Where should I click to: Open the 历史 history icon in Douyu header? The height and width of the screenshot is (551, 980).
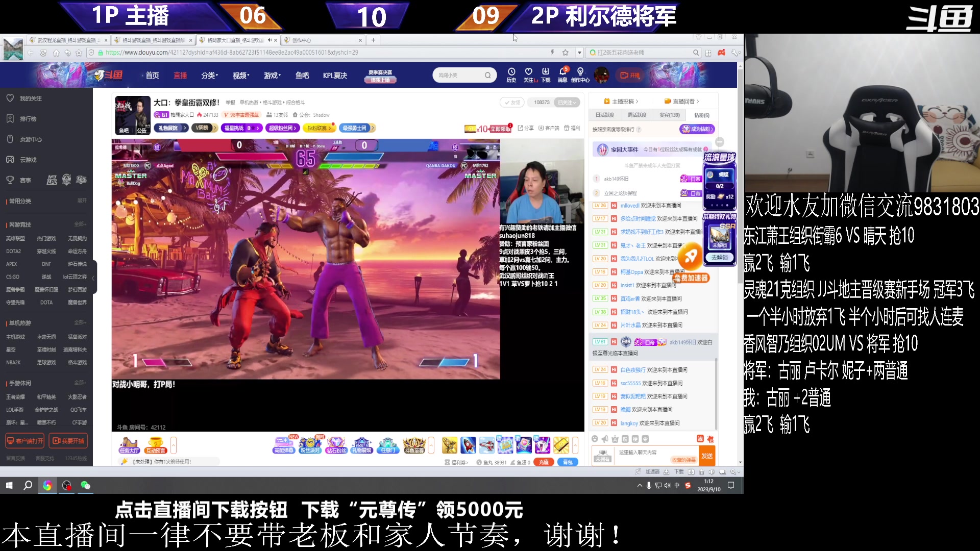click(x=511, y=74)
